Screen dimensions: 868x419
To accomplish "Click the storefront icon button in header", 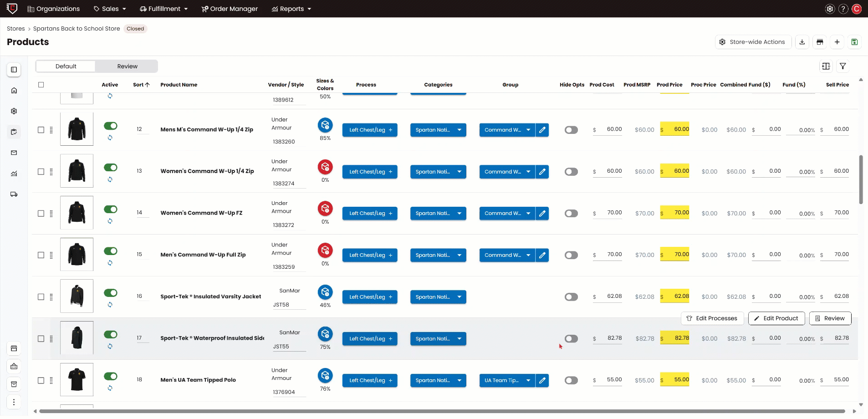I will [x=820, y=42].
